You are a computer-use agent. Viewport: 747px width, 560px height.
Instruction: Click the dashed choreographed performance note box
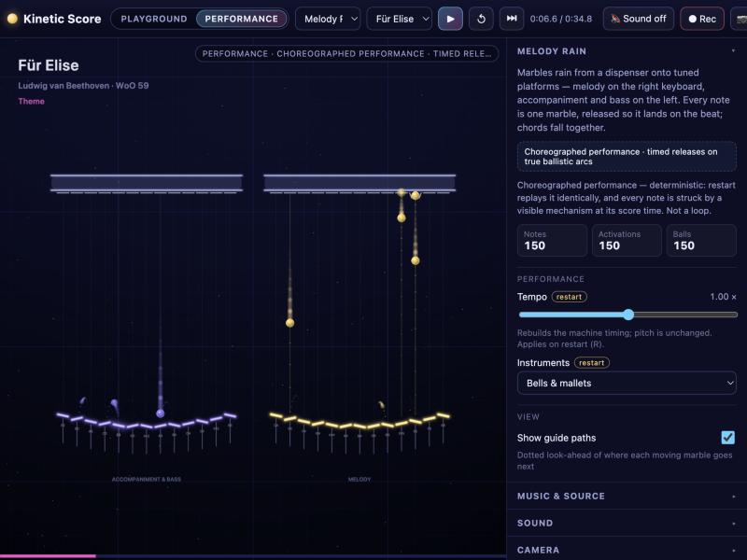coord(627,157)
